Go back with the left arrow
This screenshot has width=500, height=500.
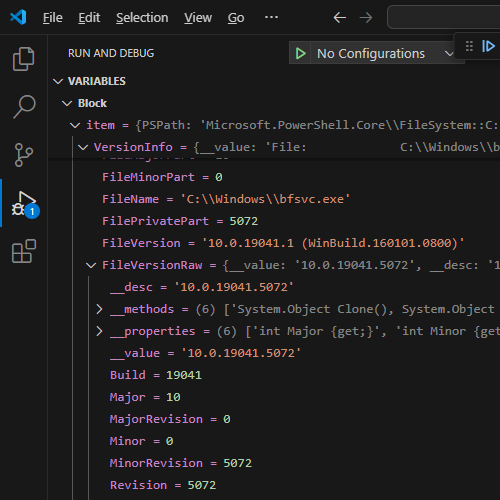click(x=340, y=17)
